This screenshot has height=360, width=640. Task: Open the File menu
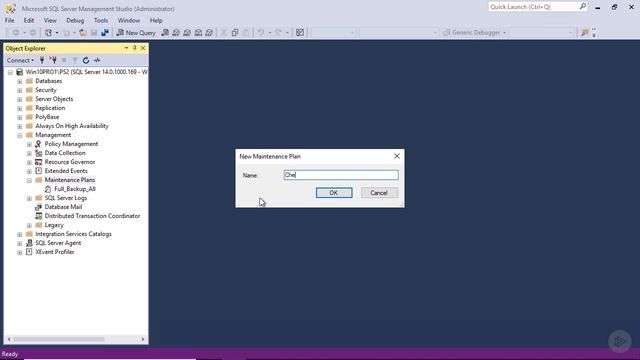click(x=9, y=20)
